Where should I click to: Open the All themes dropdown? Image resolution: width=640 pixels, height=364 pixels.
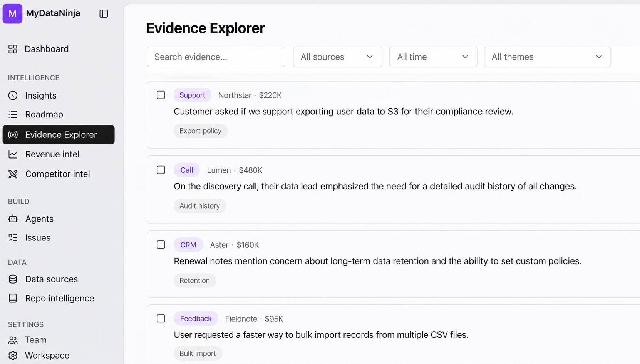coord(547,57)
